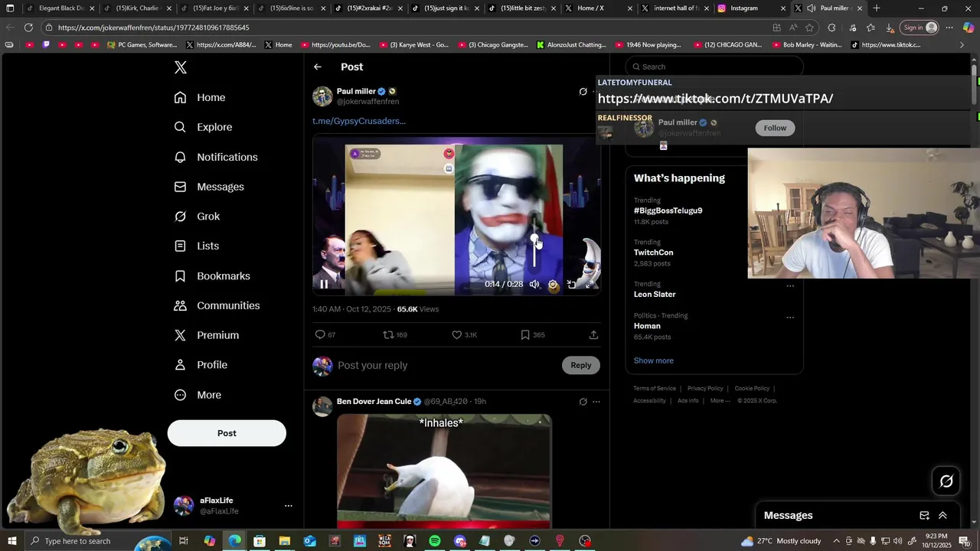980x551 pixels.
Task: Open File Explorer from the taskbar
Action: coord(284,541)
